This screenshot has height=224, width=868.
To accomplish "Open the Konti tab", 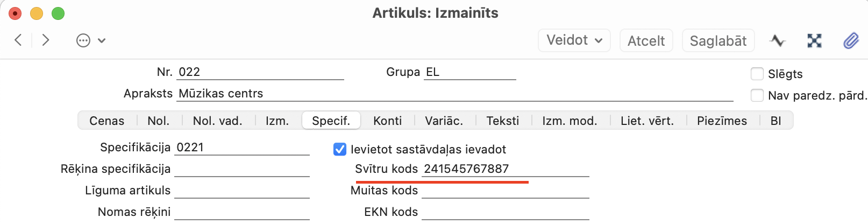I will click(x=388, y=121).
